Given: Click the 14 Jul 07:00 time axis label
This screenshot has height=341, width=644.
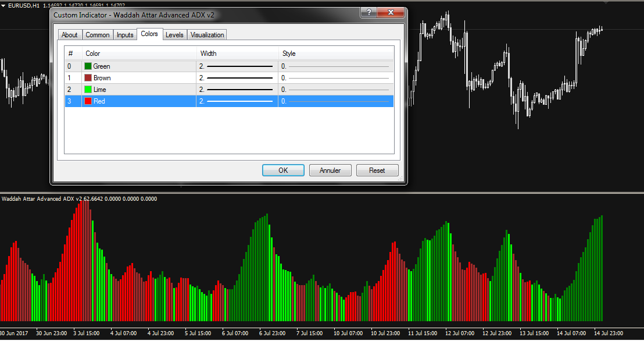Looking at the screenshot, I should pos(571,333).
